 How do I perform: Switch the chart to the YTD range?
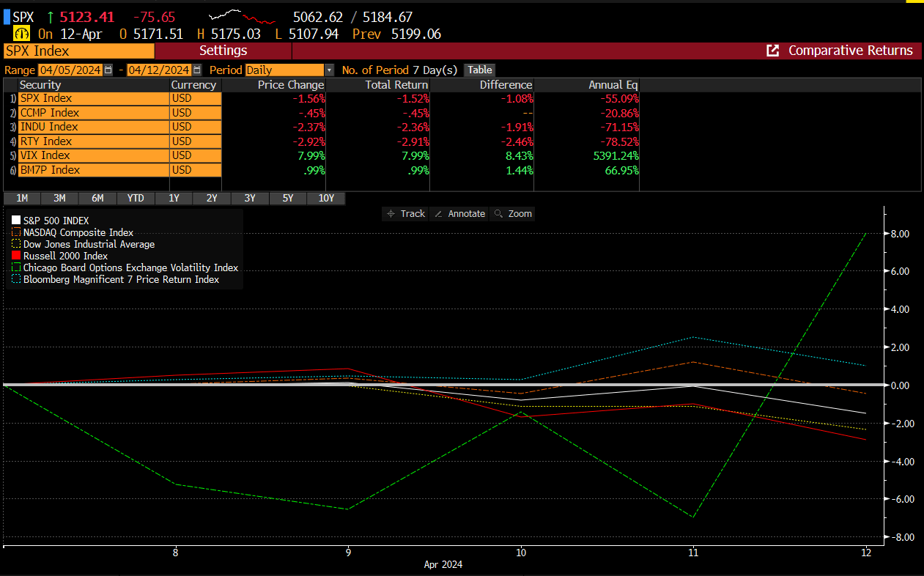pyautogui.click(x=136, y=198)
